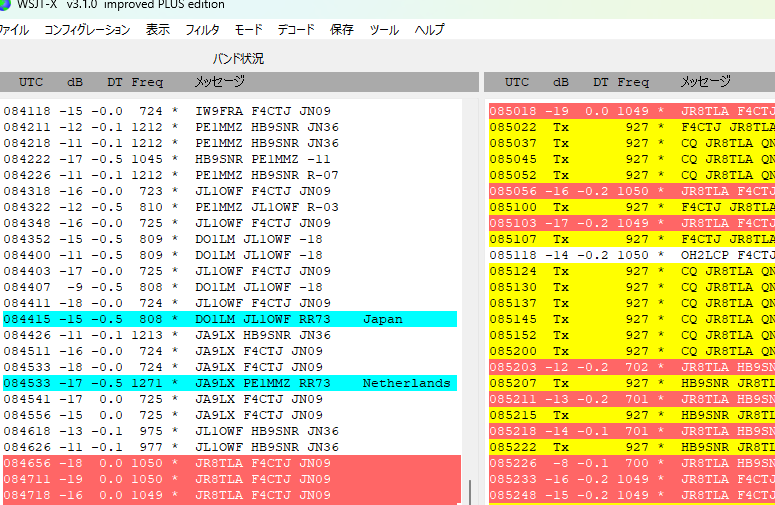Select the red 085018 row in right pane
The image size is (775, 505).
tap(632, 111)
